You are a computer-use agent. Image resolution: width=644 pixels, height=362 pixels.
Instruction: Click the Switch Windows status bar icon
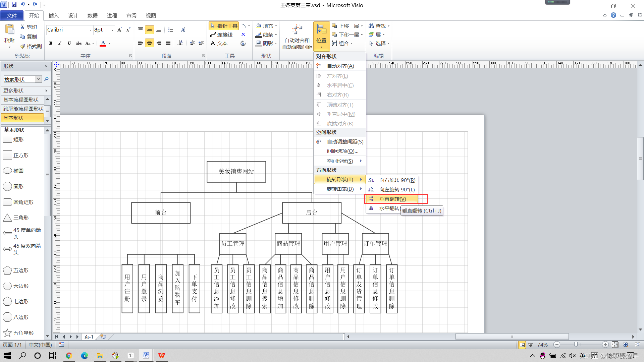coord(638,345)
